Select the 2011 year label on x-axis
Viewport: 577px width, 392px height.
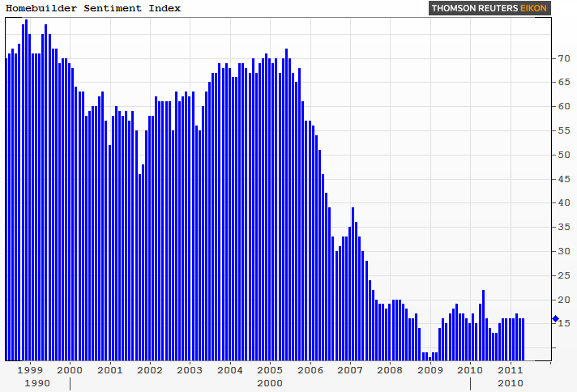(x=509, y=370)
